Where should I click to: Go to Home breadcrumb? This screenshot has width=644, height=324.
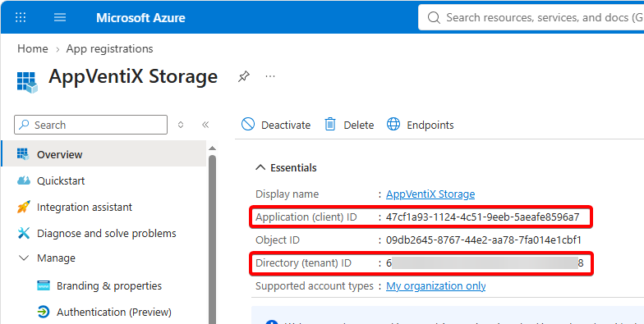(x=33, y=49)
